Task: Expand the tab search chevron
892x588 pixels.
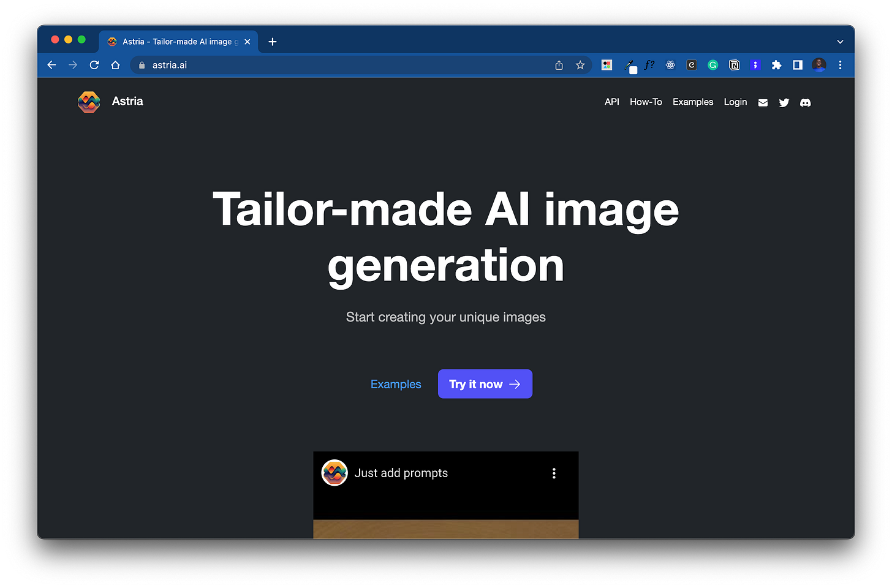Action: (x=840, y=42)
